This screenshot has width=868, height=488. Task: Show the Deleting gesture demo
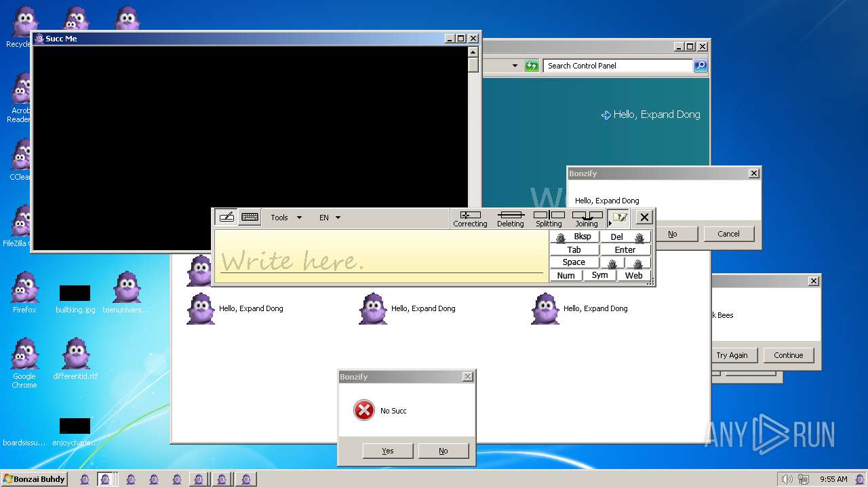pyautogui.click(x=511, y=218)
